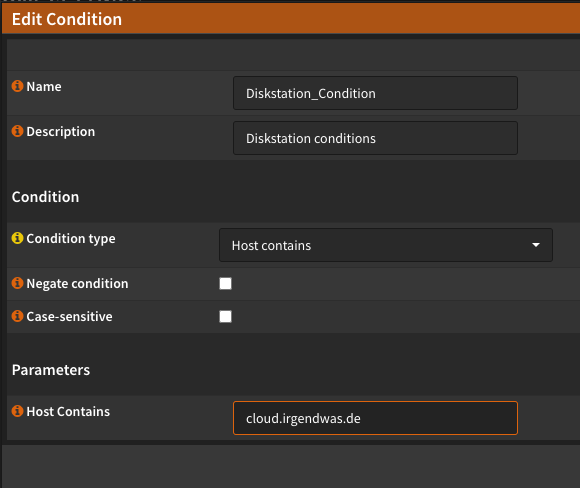Enable the Negate condition checkbox
This screenshot has width=580, height=488.
(x=225, y=283)
